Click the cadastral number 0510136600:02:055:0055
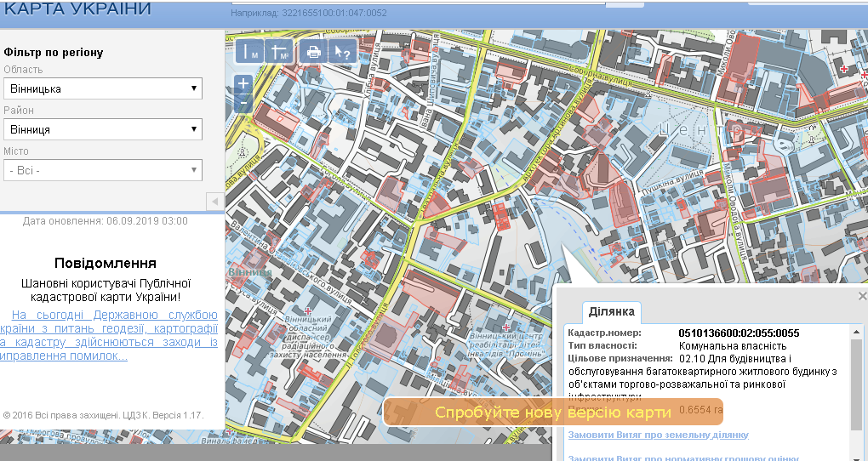Viewport: 868px width, 461px height. [x=739, y=333]
